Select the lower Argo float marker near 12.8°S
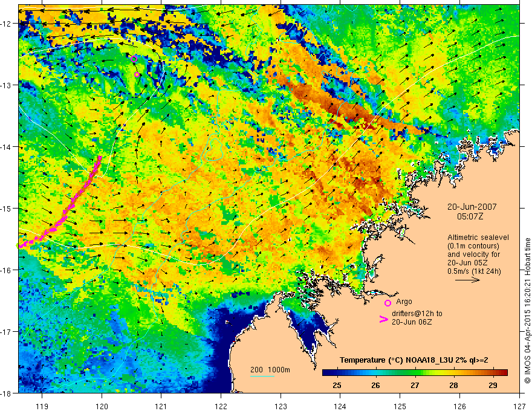532x411 pixels. pos(137,74)
